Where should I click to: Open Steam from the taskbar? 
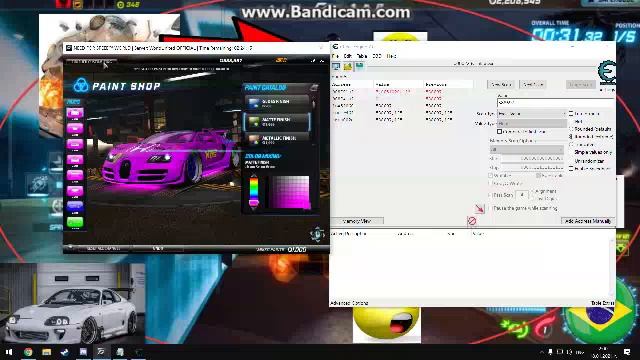click(x=64, y=352)
